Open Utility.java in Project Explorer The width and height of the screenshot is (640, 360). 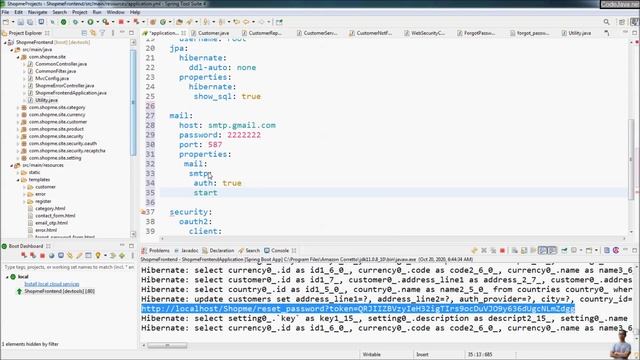(46, 100)
